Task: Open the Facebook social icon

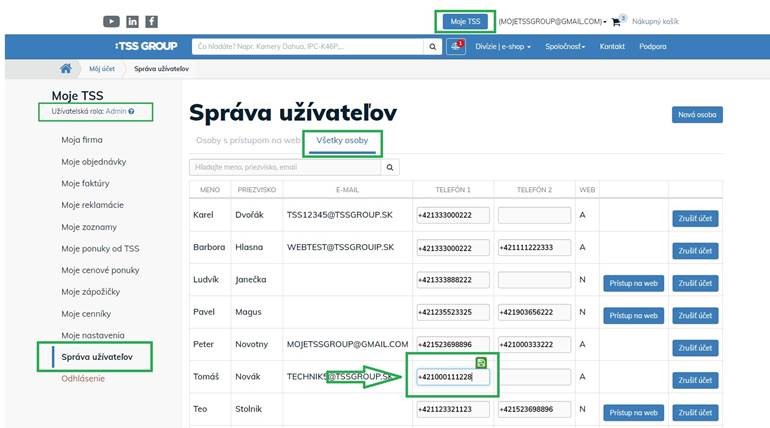Action: 151,21
